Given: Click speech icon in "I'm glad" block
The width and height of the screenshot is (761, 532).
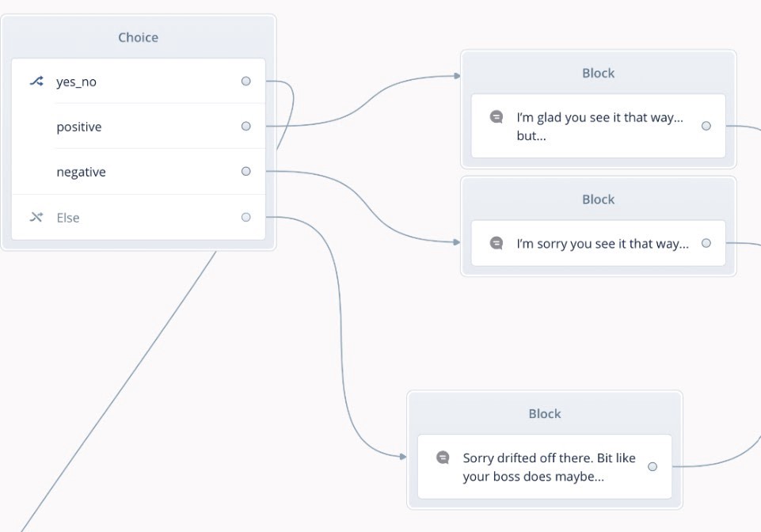Looking at the screenshot, I should point(497,117).
